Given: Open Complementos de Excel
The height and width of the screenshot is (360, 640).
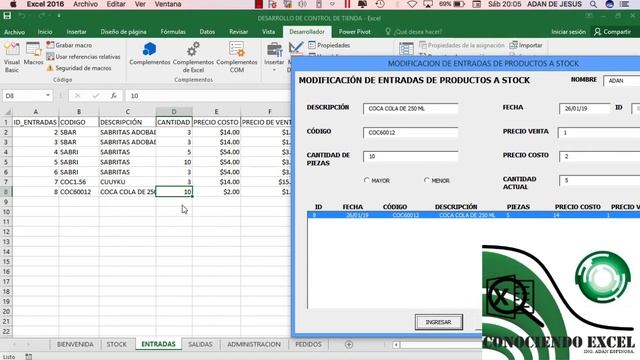Looking at the screenshot, I should click(x=193, y=58).
